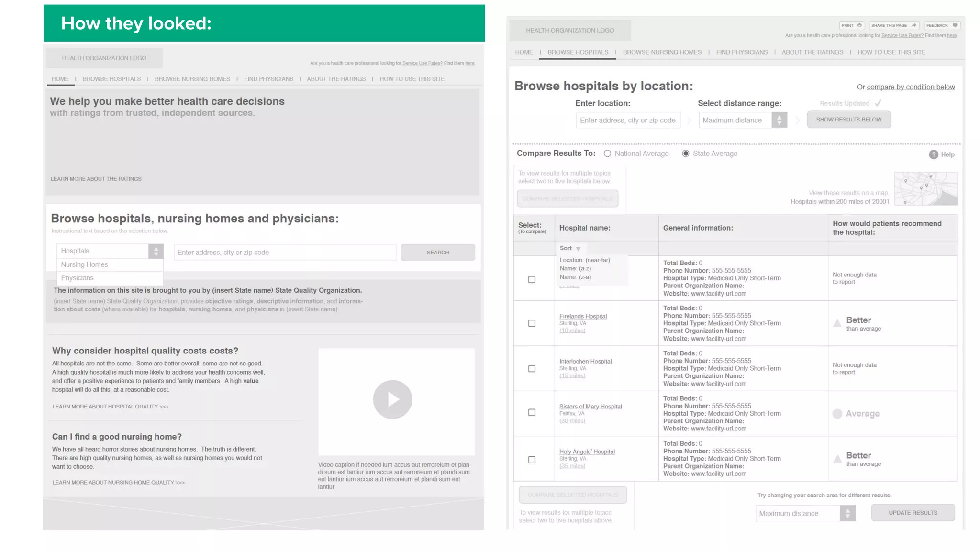Tick the checkbox for Sisters of Mary Hospital
The image size is (980, 551).
pos(532,412)
